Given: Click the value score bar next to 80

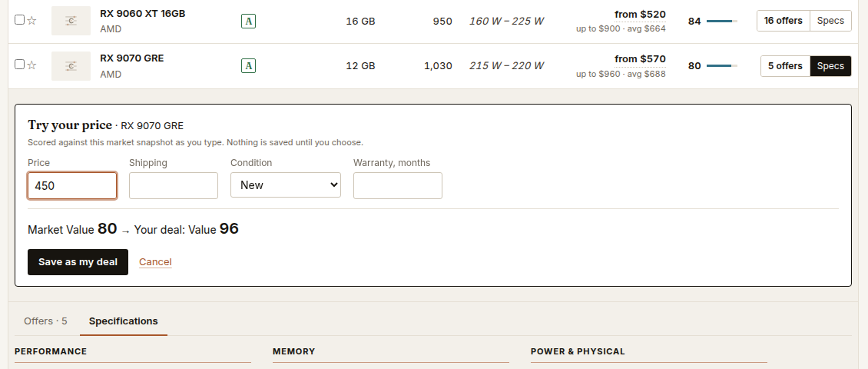Looking at the screenshot, I should tap(722, 66).
